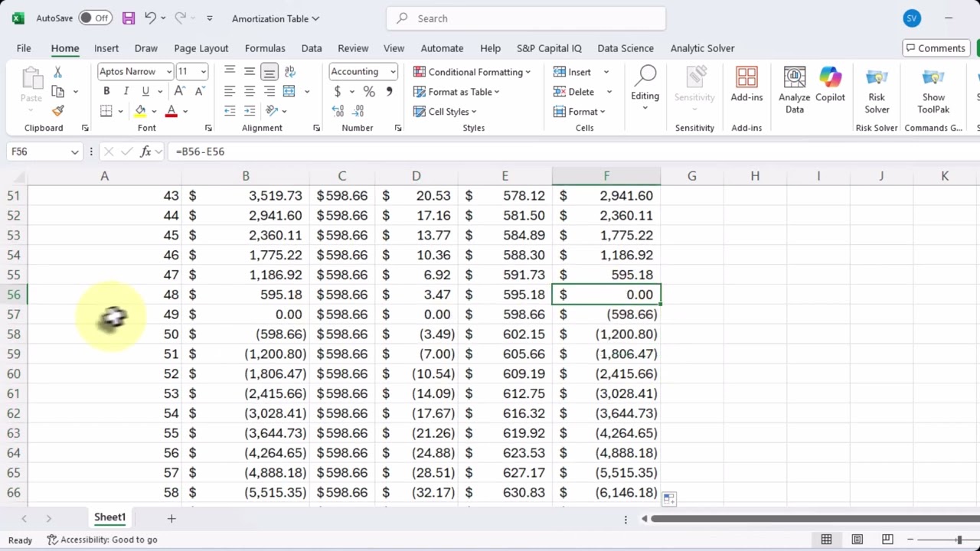Expand the Name Box dropdown
Viewport: 980px width, 551px height.
point(74,152)
